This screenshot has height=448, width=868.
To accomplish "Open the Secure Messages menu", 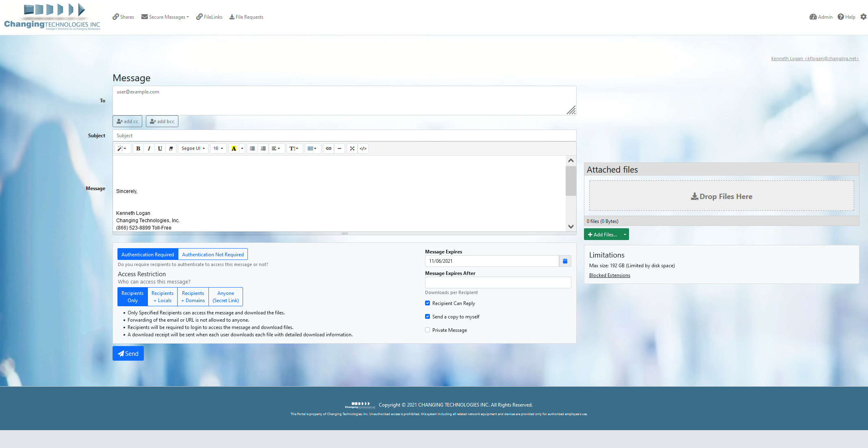I will point(165,17).
